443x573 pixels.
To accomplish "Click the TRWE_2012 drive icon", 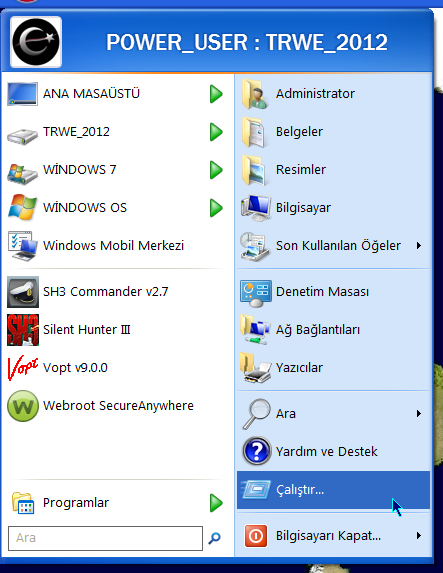I will (22, 136).
